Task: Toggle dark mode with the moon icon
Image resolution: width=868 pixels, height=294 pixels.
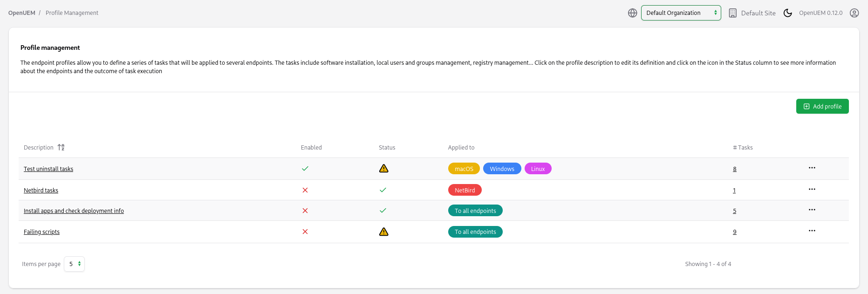Action: point(787,13)
